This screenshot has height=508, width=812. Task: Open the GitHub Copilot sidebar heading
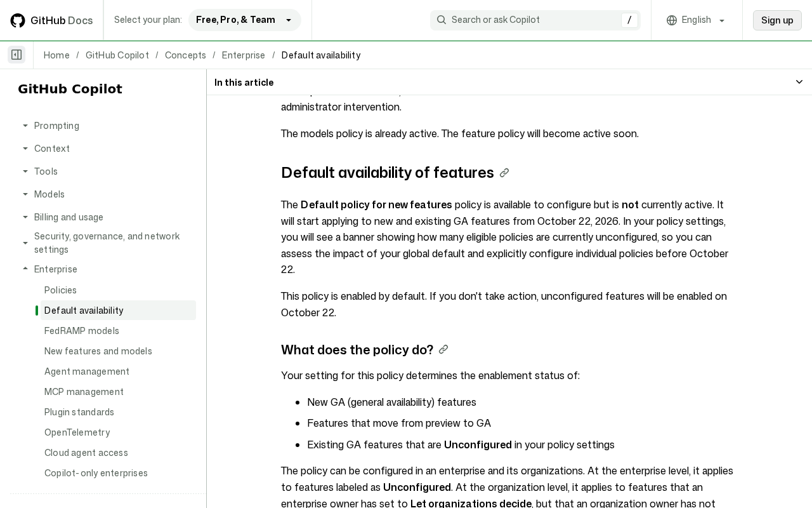pos(70,89)
